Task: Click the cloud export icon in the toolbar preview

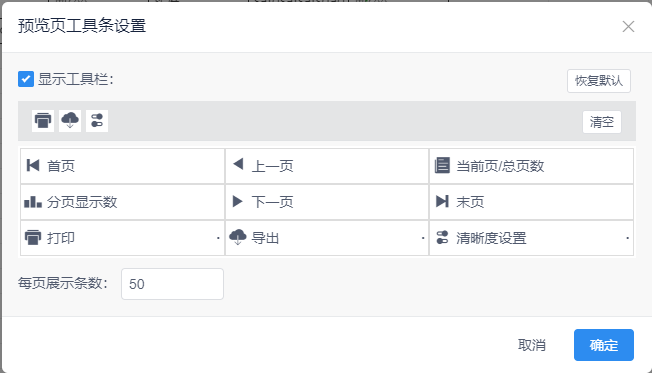Action: click(x=70, y=121)
